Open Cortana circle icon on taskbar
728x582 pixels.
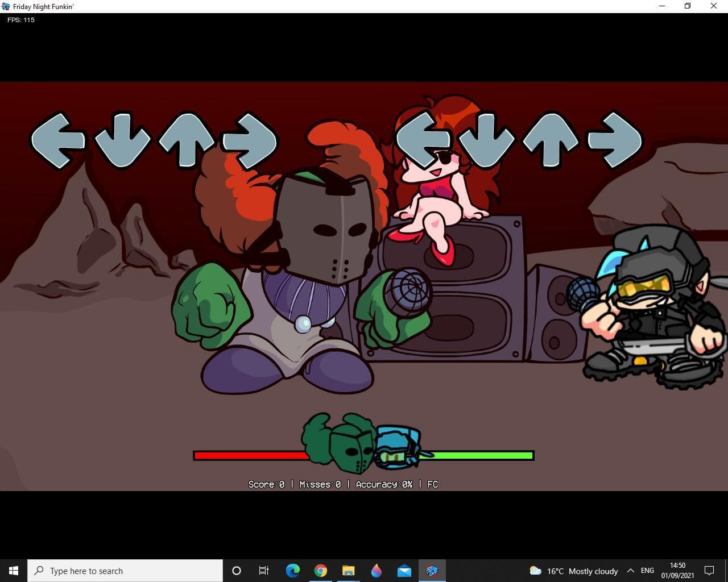[x=237, y=571]
